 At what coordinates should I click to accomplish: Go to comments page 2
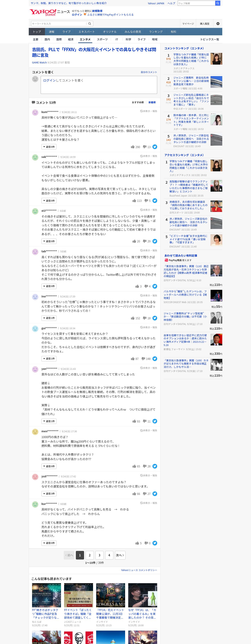90,555
